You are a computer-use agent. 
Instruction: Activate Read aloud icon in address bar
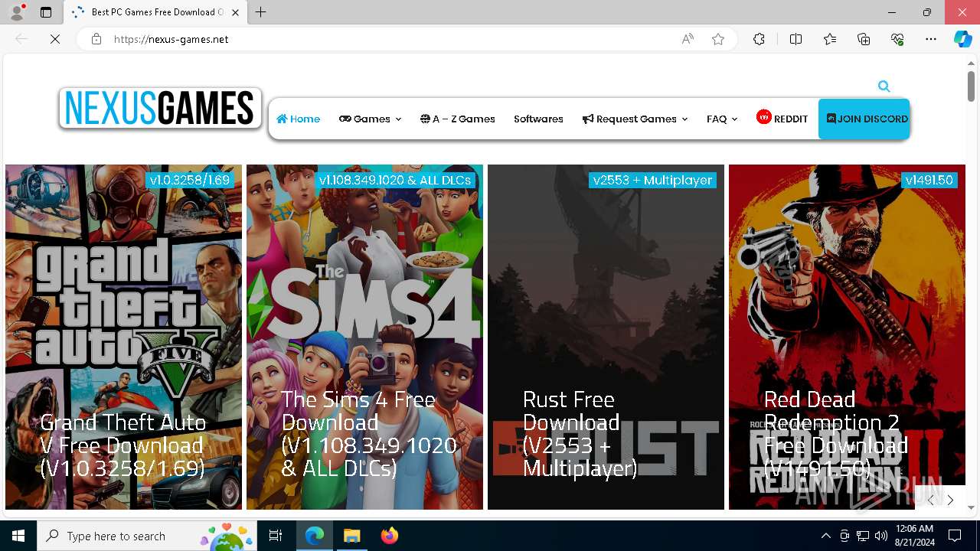[x=688, y=39]
